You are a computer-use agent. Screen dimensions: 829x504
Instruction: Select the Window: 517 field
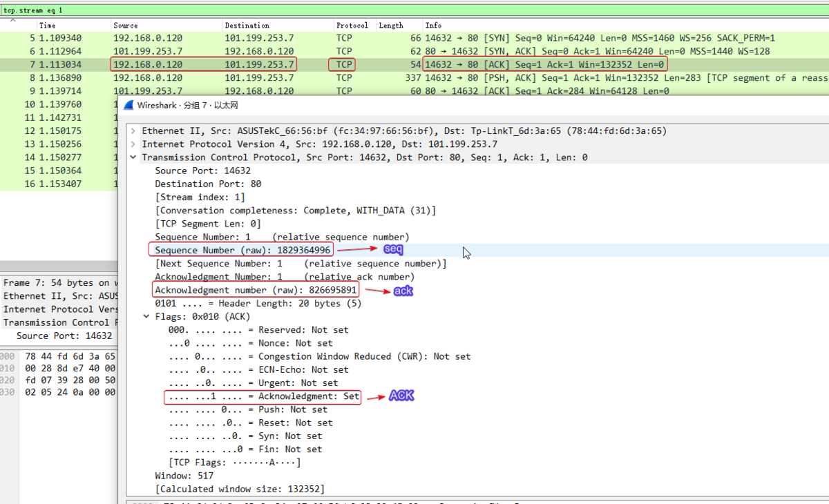184,476
